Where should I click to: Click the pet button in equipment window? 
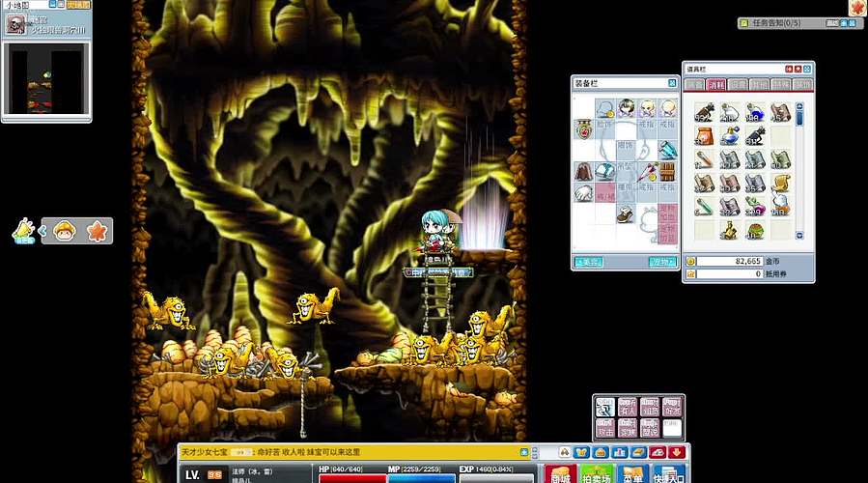click(662, 262)
